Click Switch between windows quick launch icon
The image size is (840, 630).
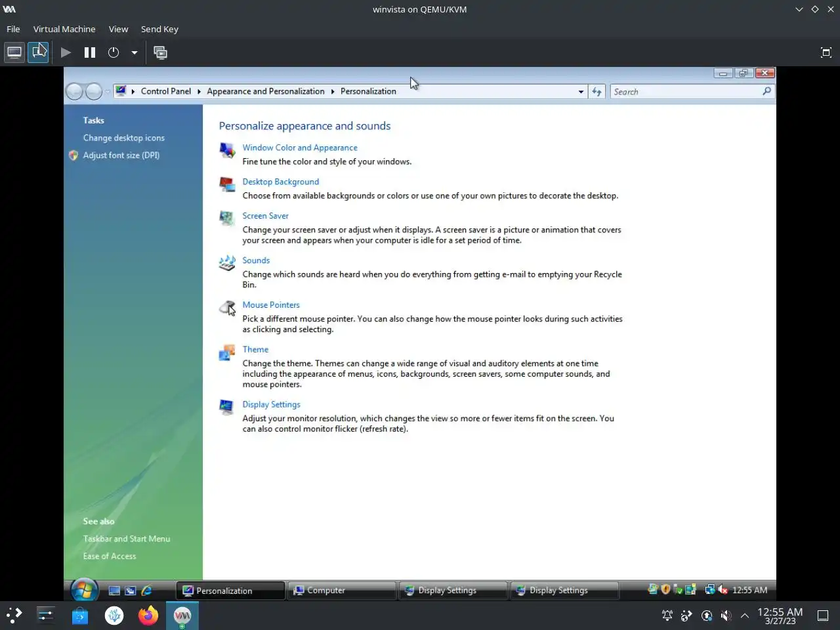[131, 591]
